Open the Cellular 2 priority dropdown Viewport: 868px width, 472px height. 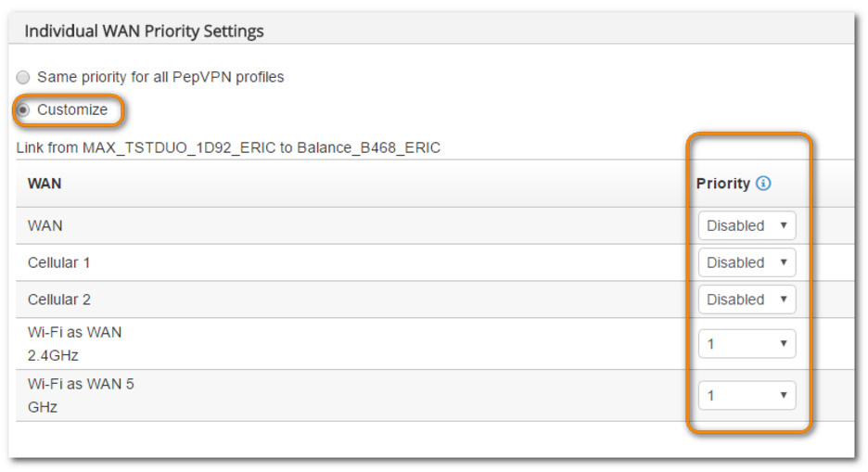[747, 300]
